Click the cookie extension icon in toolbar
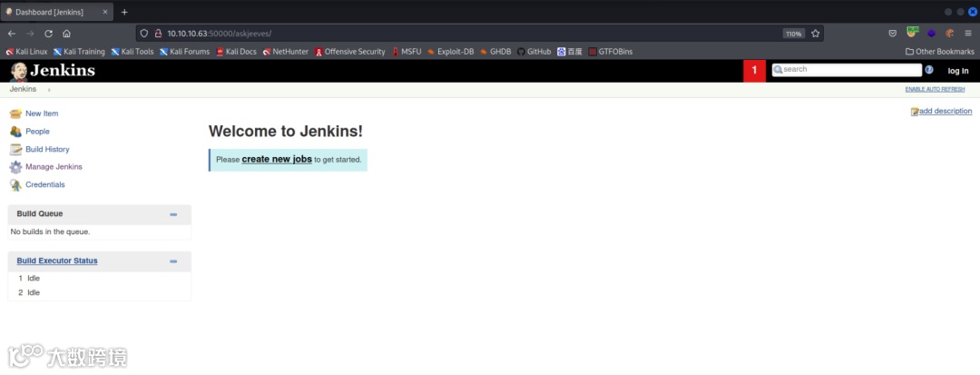 coord(949,34)
